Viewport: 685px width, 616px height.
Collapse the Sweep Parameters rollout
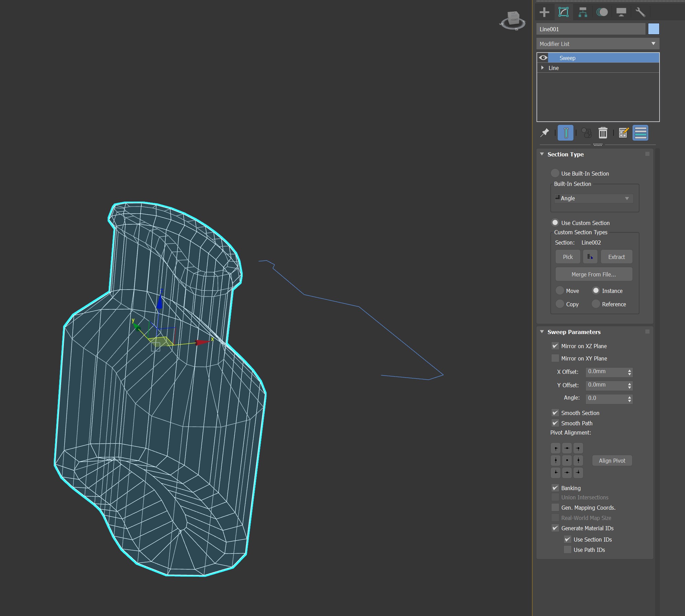click(574, 332)
